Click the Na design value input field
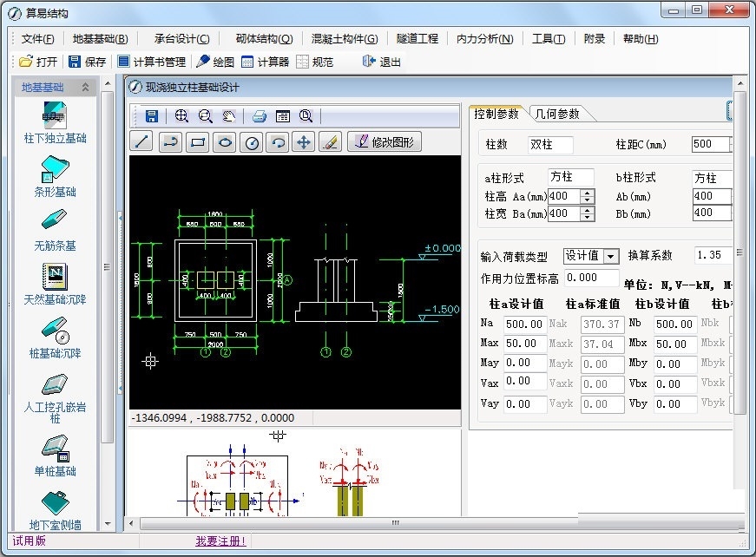Screen dimensions: 756x557 (x=524, y=324)
